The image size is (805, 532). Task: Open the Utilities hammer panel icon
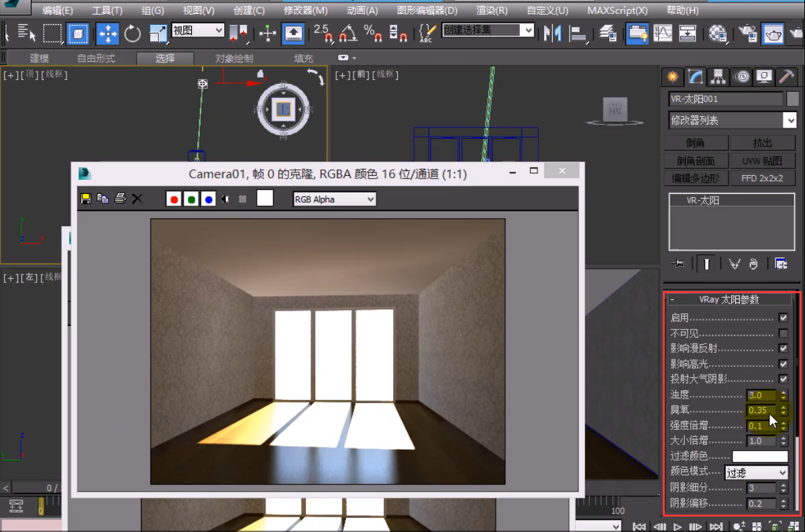coord(786,76)
